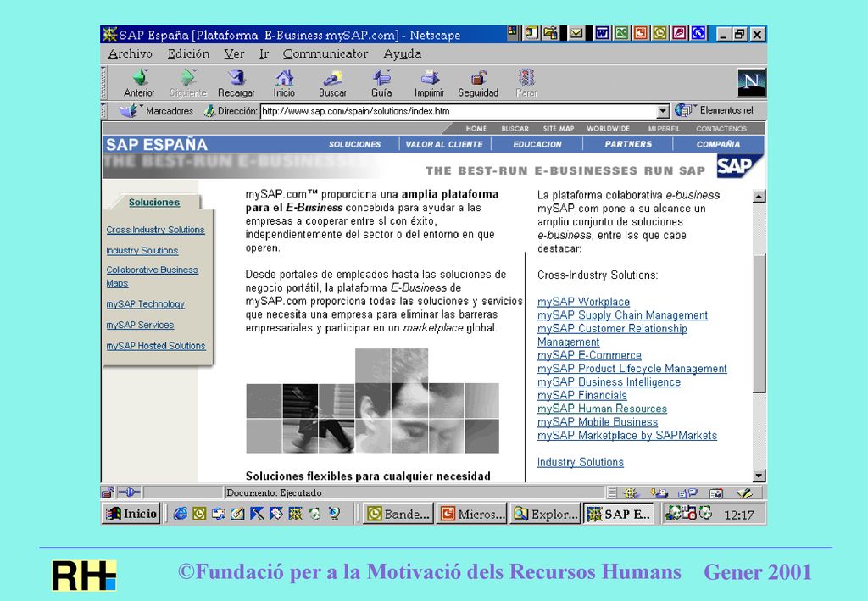Click the online connection plug icon in status bar
This screenshot has height=601, width=868.
130,492
